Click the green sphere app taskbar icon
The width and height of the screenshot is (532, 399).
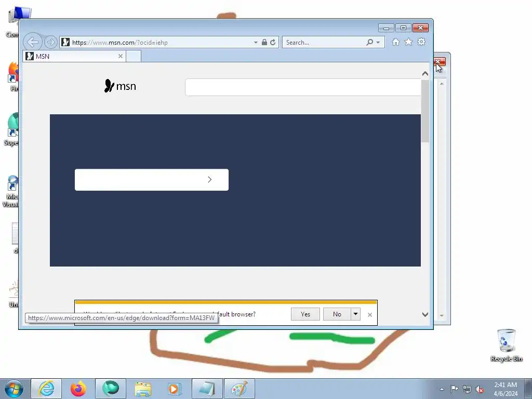click(x=111, y=389)
